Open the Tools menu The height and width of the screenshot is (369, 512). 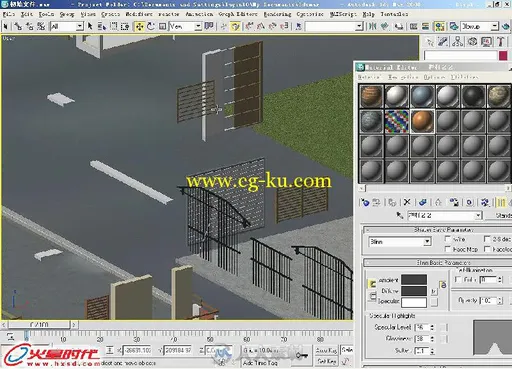46,14
